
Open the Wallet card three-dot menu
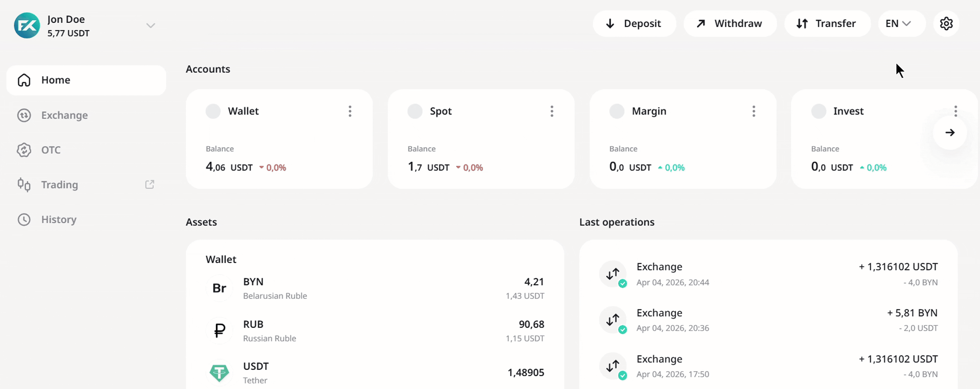coord(350,111)
